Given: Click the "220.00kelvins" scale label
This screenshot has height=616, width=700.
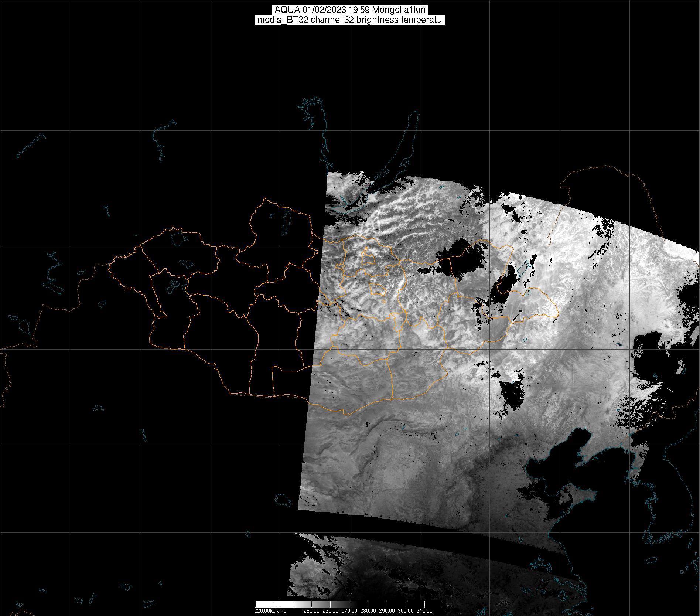Looking at the screenshot, I should point(270,611).
